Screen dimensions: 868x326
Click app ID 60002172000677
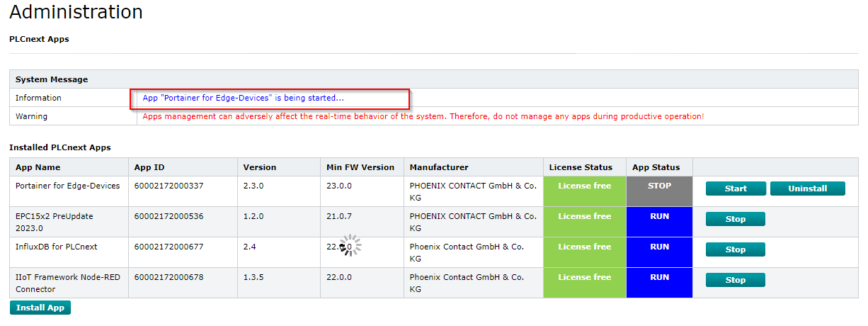pyautogui.click(x=169, y=247)
